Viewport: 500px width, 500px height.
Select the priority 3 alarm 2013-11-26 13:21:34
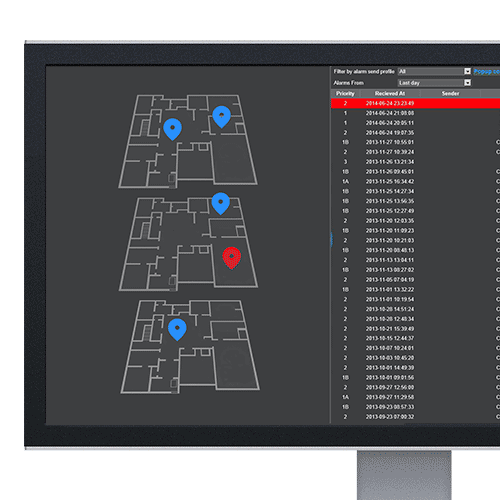point(415,162)
